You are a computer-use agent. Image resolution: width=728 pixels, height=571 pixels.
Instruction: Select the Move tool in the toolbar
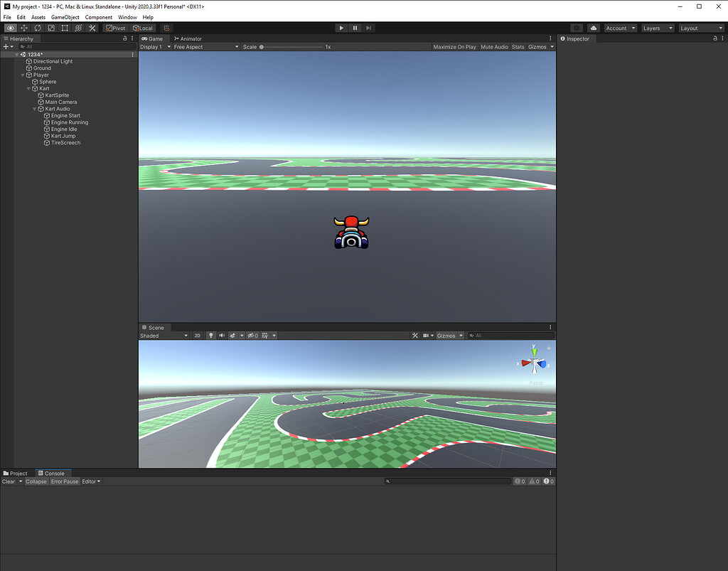(23, 28)
